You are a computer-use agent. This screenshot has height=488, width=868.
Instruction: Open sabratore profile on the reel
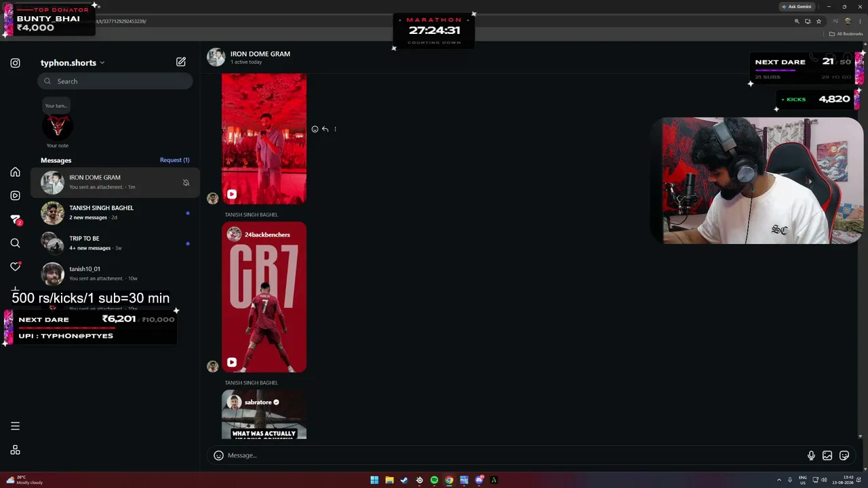click(x=258, y=403)
